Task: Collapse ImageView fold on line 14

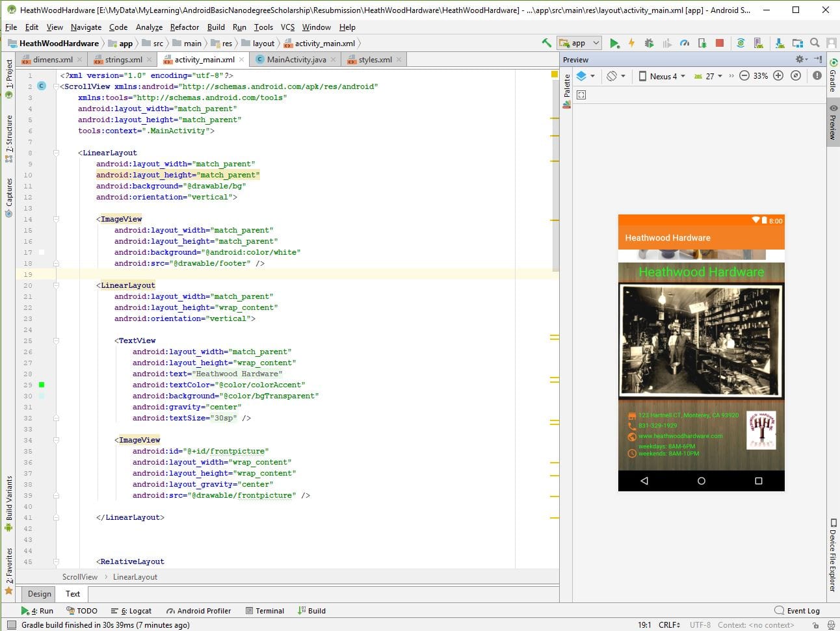Action: pyautogui.click(x=57, y=219)
